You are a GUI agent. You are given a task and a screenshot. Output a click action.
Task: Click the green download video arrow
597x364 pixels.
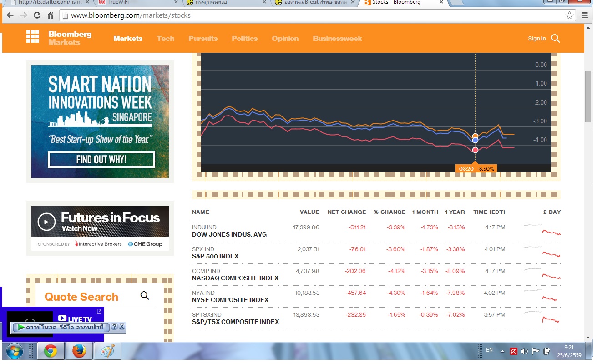(21, 327)
